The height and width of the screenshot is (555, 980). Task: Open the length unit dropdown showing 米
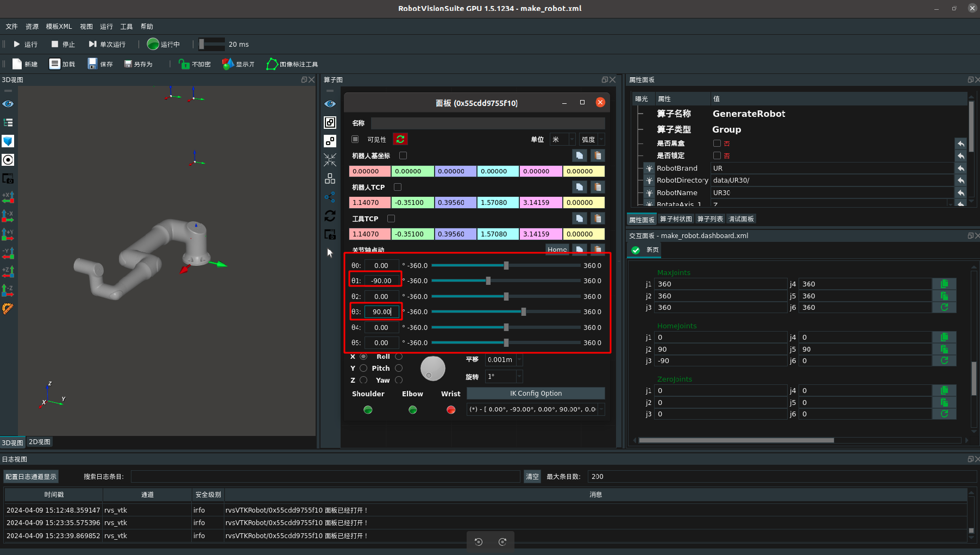pos(563,140)
